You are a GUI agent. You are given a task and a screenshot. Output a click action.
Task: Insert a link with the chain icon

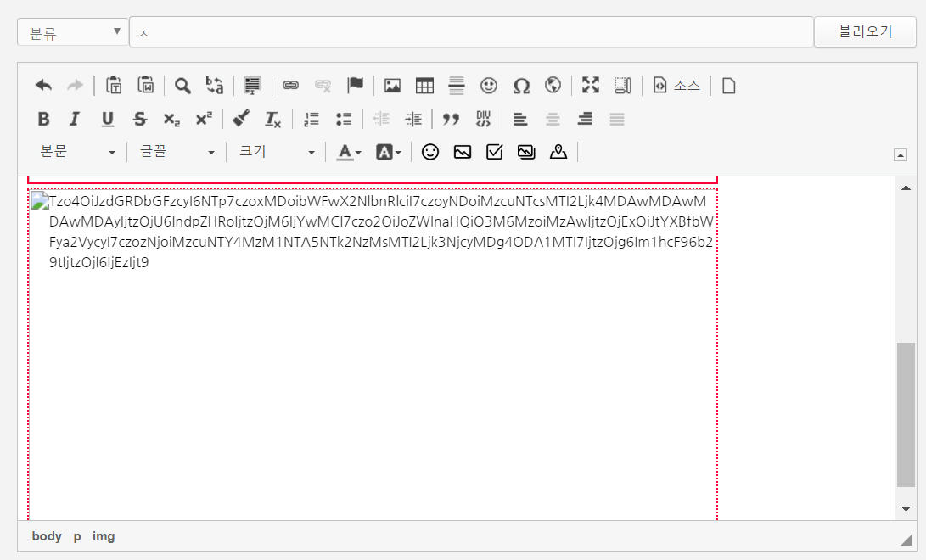(290, 85)
